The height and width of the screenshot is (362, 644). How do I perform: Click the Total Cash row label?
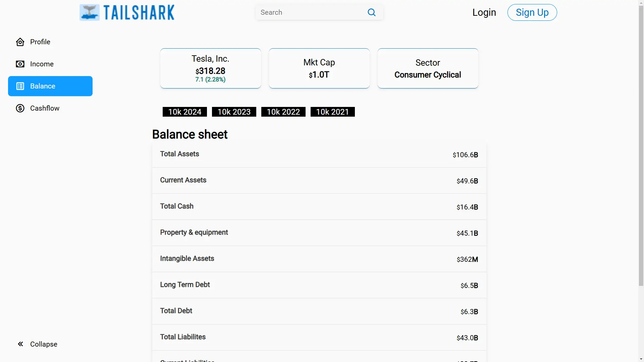point(177,206)
